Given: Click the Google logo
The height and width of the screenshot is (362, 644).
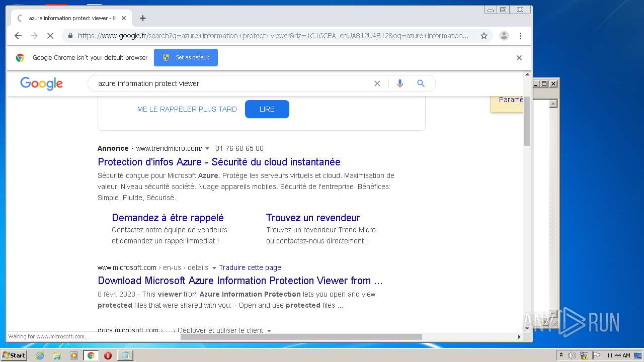Looking at the screenshot, I should pos(42,83).
